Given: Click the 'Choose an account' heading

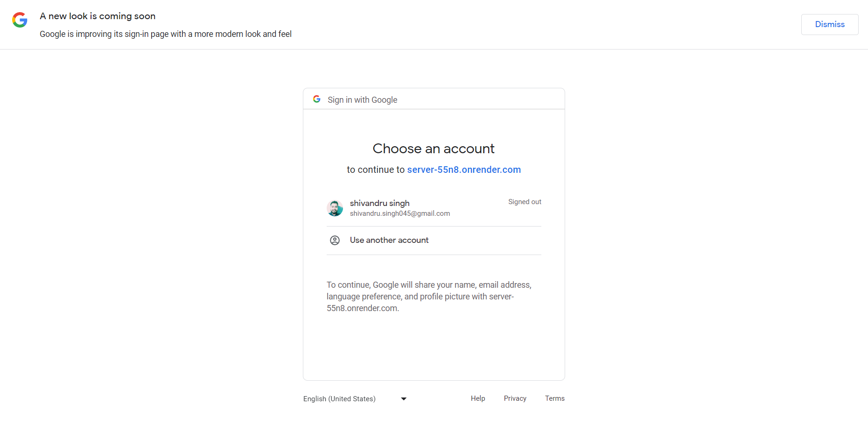Looking at the screenshot, I should [x=434, y=149].
